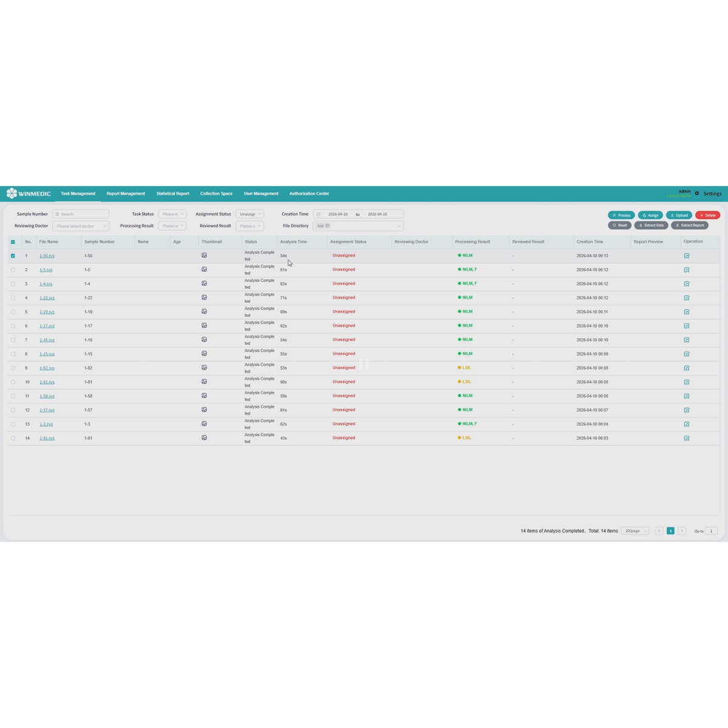Click the Go to page number field
This screenshot has height=728, width=728.
coord(712,531)
